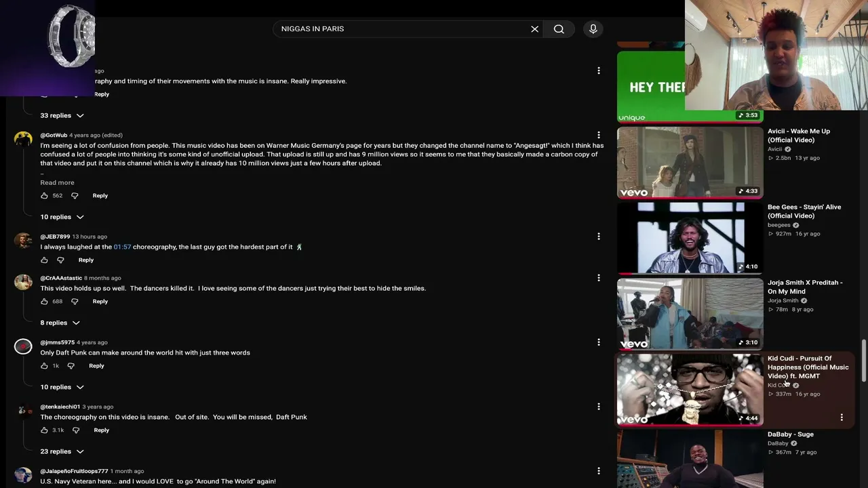868x488 pixels.
Task: Open more options for @tenkaiechi01's comment
Action: tap(599, 407)
